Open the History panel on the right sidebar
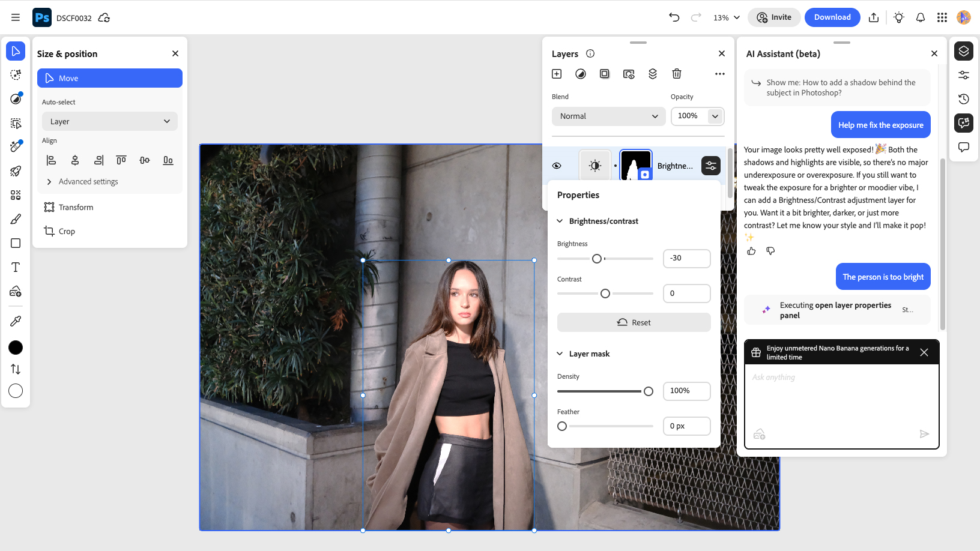The height and width of the screenshot is (551, 980). 963,98
